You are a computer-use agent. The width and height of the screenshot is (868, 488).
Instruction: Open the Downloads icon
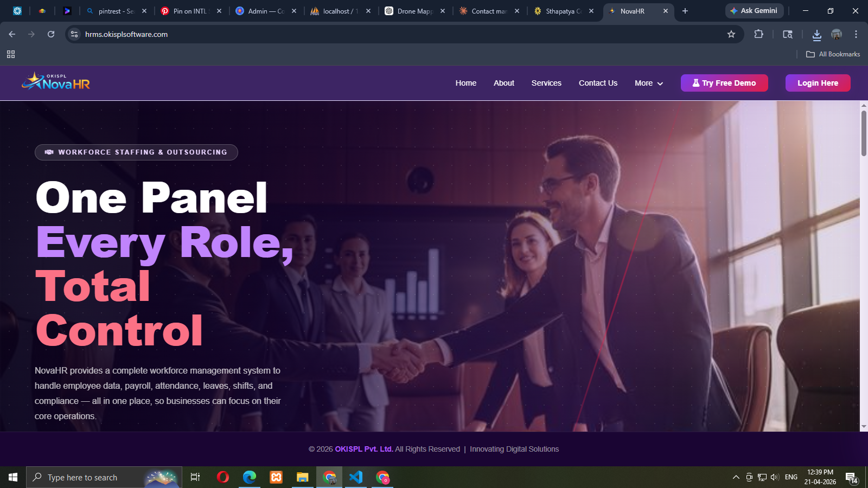point(816,35)
